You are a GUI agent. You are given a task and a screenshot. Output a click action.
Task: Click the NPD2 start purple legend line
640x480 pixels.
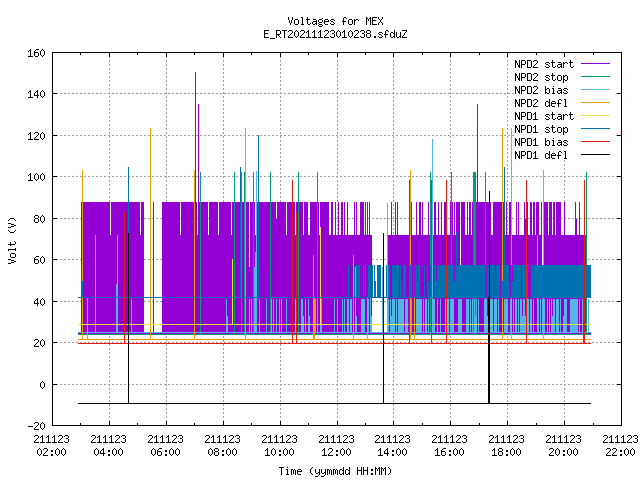595,64
